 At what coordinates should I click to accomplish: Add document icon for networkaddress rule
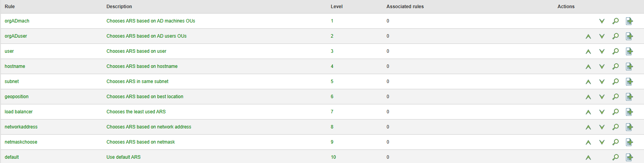[x=629, y=127]
